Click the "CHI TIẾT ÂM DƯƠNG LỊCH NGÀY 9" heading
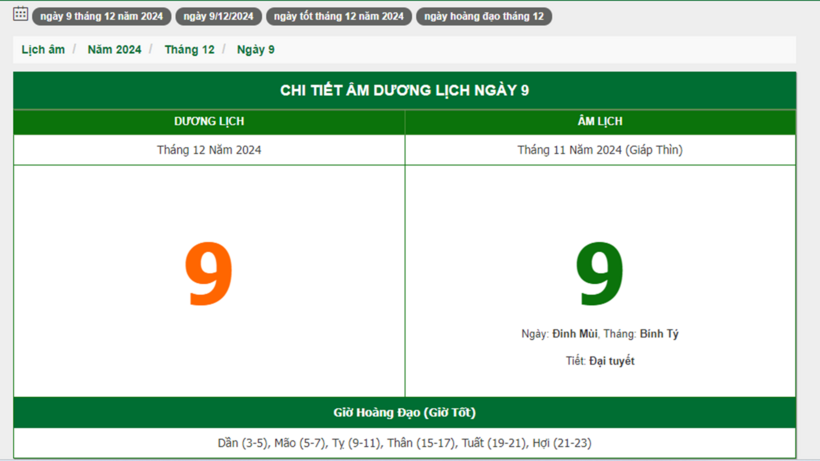This screenshot has width=820, height=461. [404, 91]
